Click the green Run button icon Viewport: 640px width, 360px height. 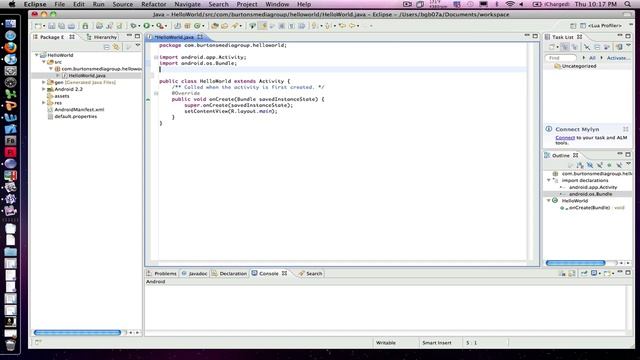pos(146,26)
